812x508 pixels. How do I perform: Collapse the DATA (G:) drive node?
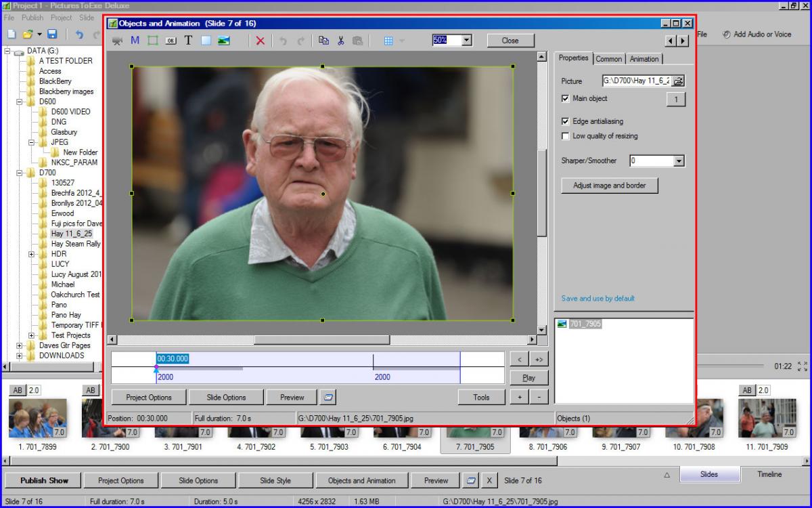[x=8, y=51]
